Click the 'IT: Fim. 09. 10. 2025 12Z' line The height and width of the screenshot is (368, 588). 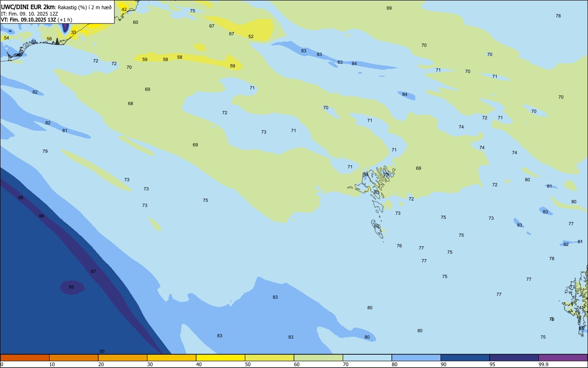pos(29,14)
